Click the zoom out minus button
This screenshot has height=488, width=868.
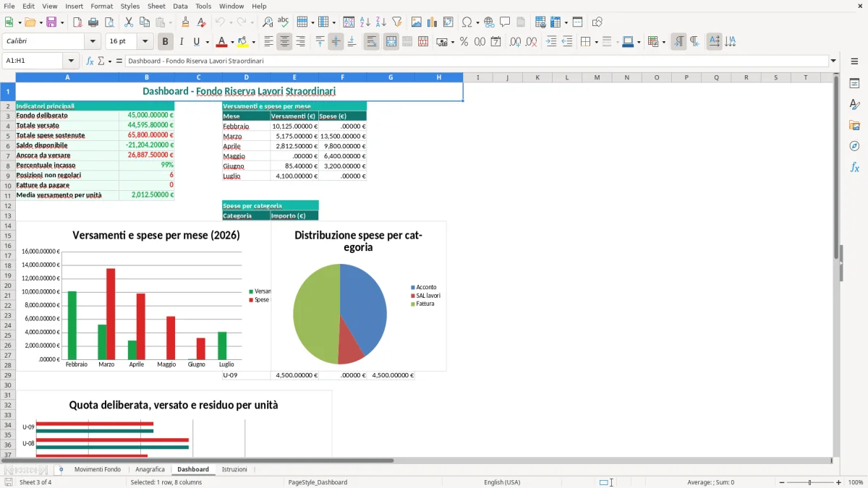[781, 482]
